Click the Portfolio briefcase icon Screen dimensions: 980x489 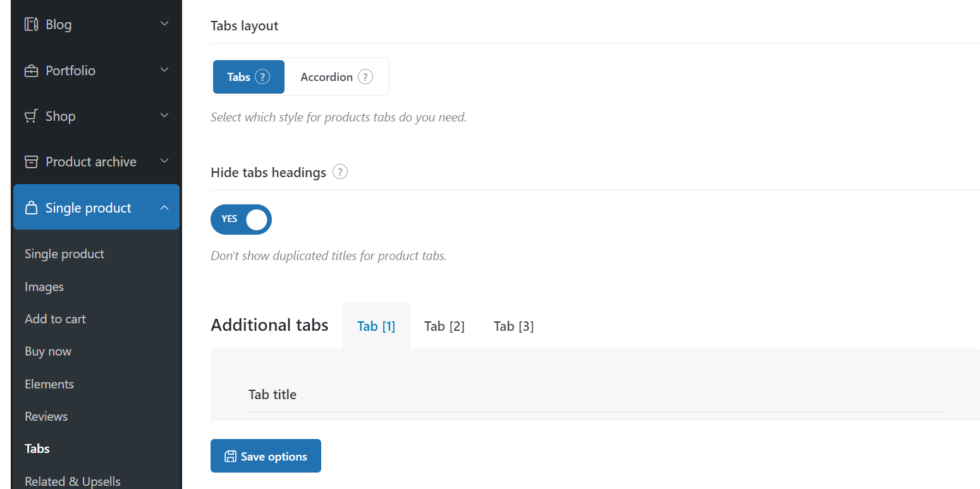pos(31,71)
